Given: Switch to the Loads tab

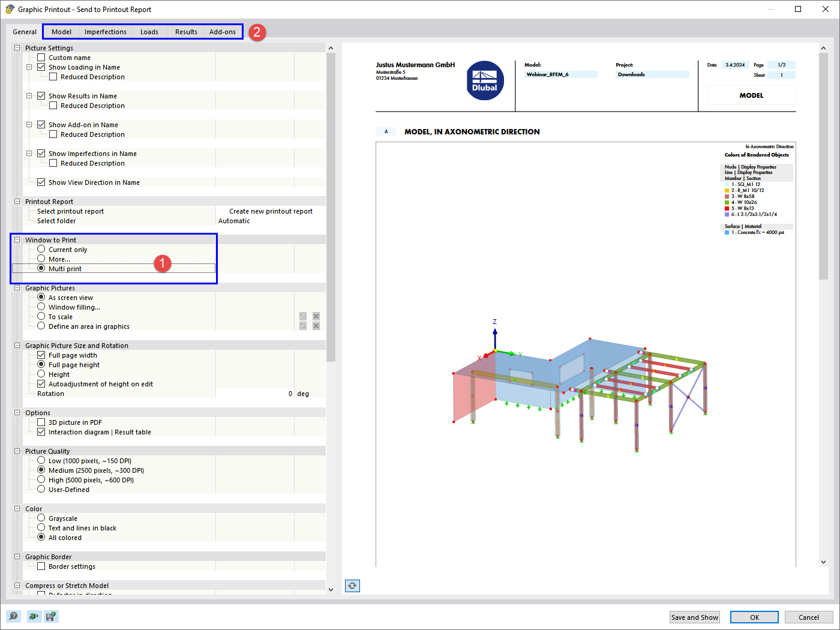Looking at the screenshot, I should pos(149,32).
